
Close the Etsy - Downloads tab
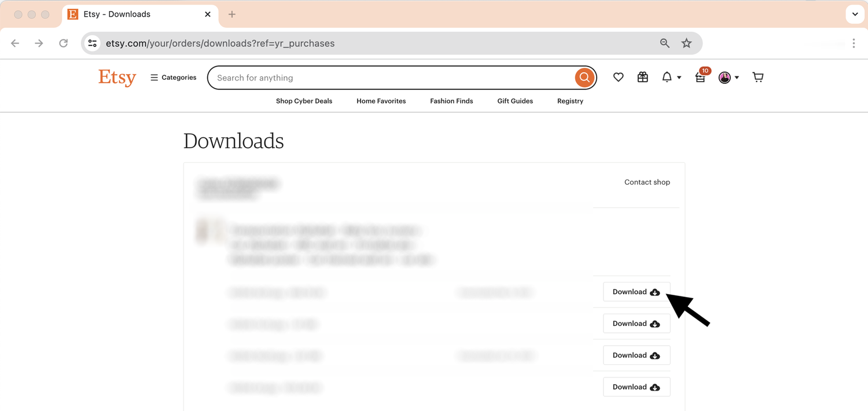point(208,14)
